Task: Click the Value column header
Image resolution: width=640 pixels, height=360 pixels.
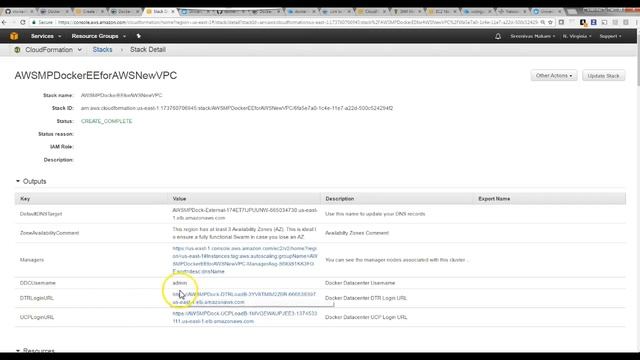Action: tap(179, 199)
